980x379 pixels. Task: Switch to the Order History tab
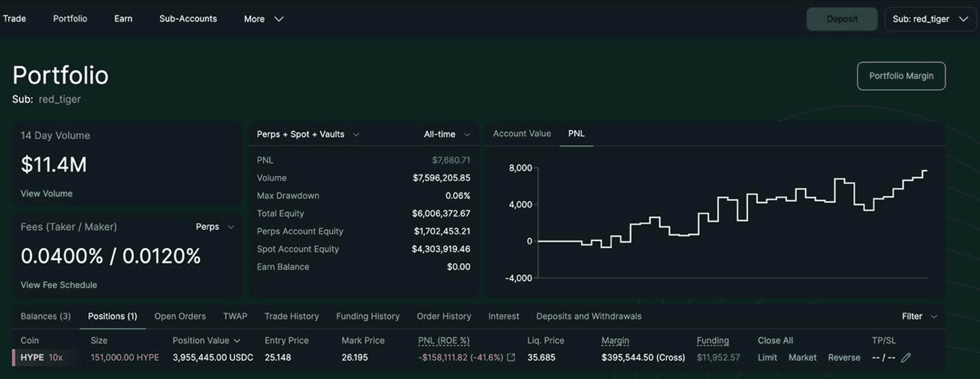click(x=444, y=316)
